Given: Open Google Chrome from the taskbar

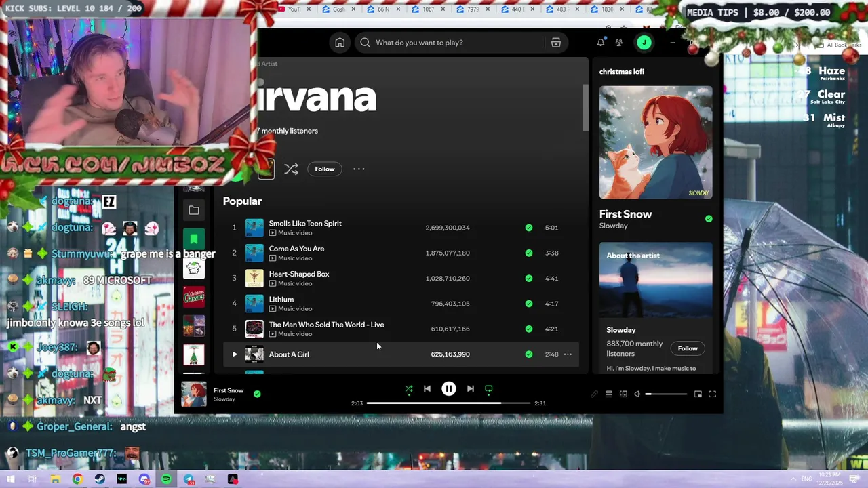Looking at the screenshot, I should 77,479.
